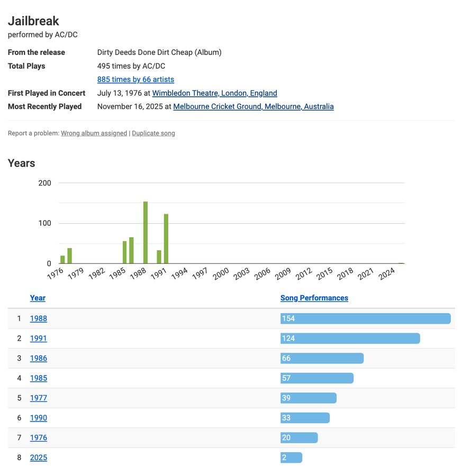Click the blue bar showing 124 performances

350,338
